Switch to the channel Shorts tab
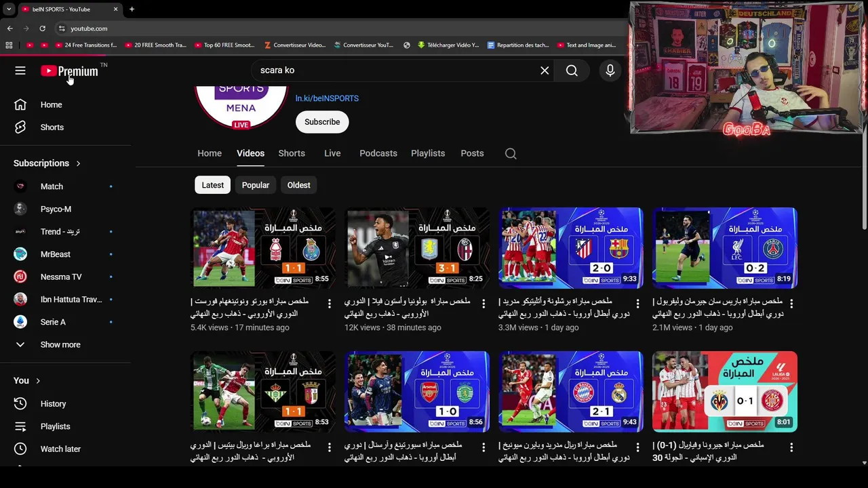Viewport: 868px width, 488px height. click(x=292, y=154)
